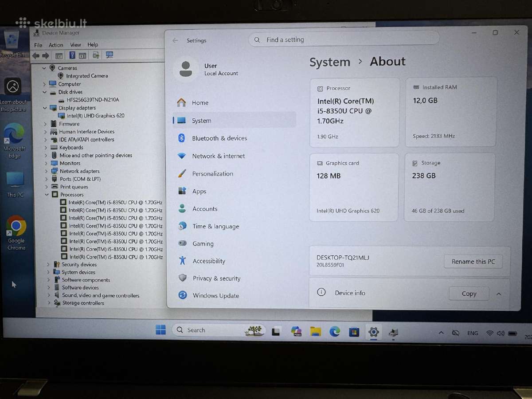
Task: Open Windows Update settings
Action: (x=208, y=295)
